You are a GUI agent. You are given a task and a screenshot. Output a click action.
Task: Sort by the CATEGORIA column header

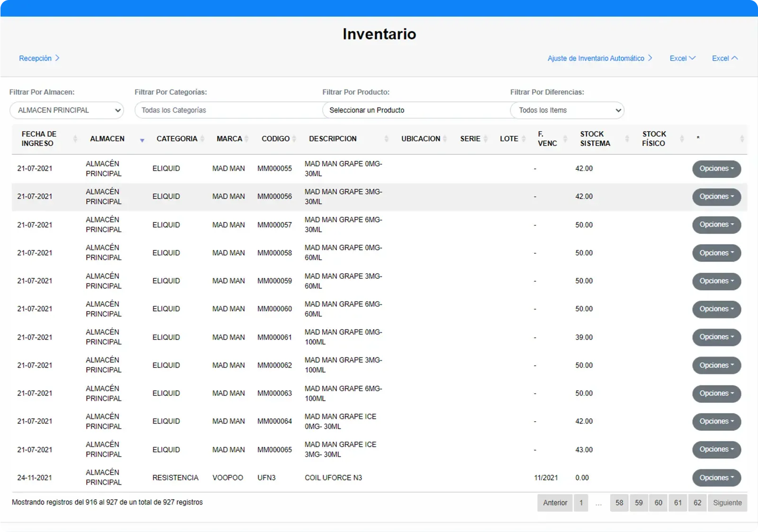(x=177, y=139)
